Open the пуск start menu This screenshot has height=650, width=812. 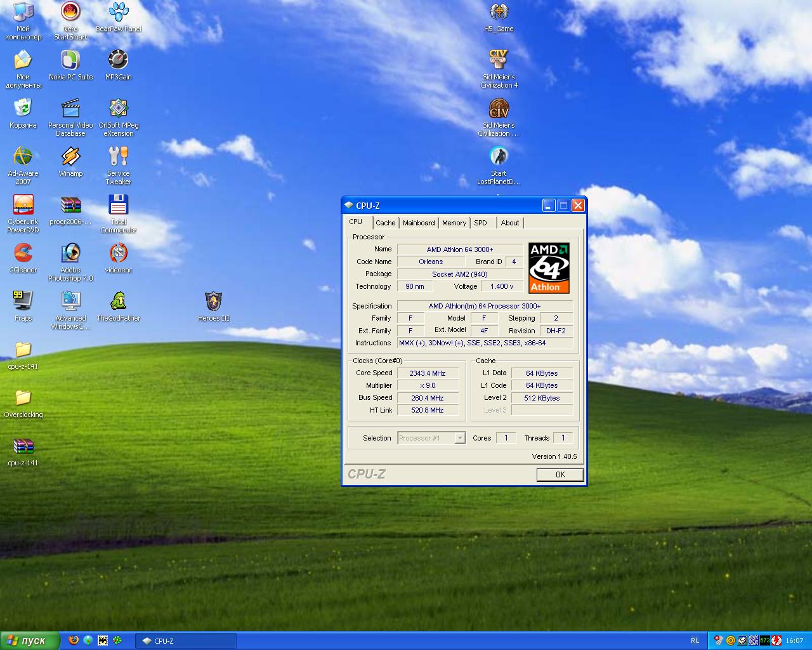pyautogui.click(x=30, y=640)
